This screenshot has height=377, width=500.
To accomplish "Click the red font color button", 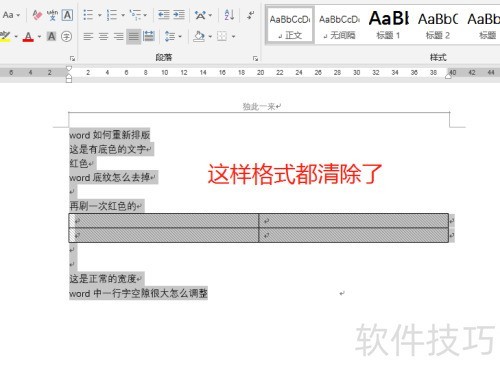I will coord(28,36).
